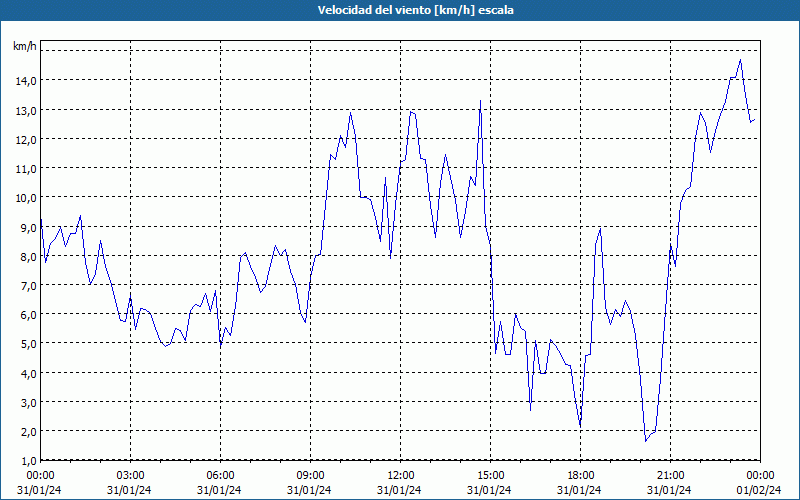Click the "4,0" y-axis value
Image resolution: width=800 pixels, height=500 pixels.
(x=28, y=373)
